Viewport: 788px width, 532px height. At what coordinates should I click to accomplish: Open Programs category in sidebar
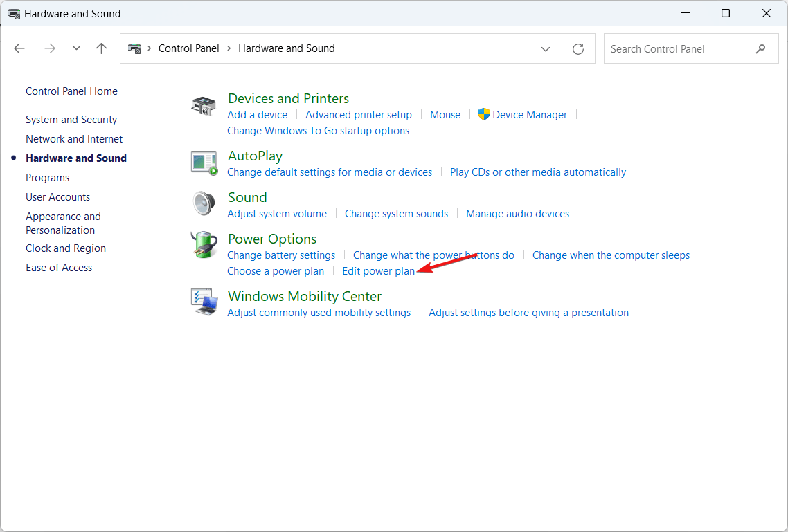[47, 178]
